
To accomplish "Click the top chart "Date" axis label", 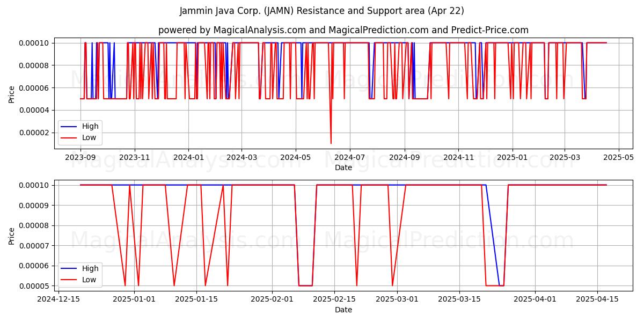I will 343,167.
